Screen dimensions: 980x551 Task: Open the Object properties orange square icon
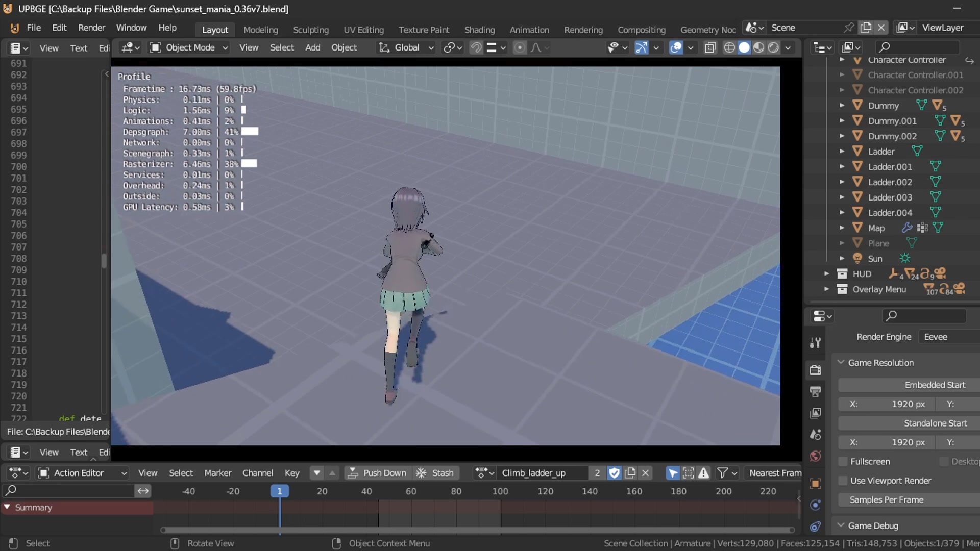(815, 484)
